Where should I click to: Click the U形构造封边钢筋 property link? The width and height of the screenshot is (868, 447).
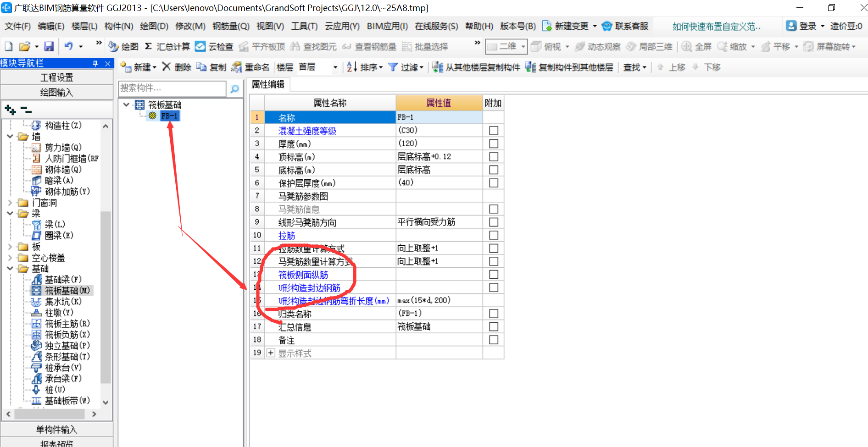(309, 288)
